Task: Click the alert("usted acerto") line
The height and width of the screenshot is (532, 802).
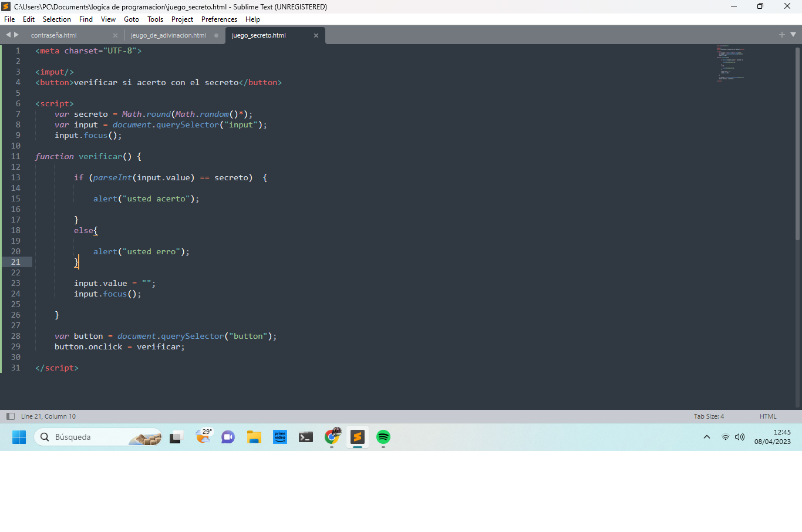Action: [146, 198]
